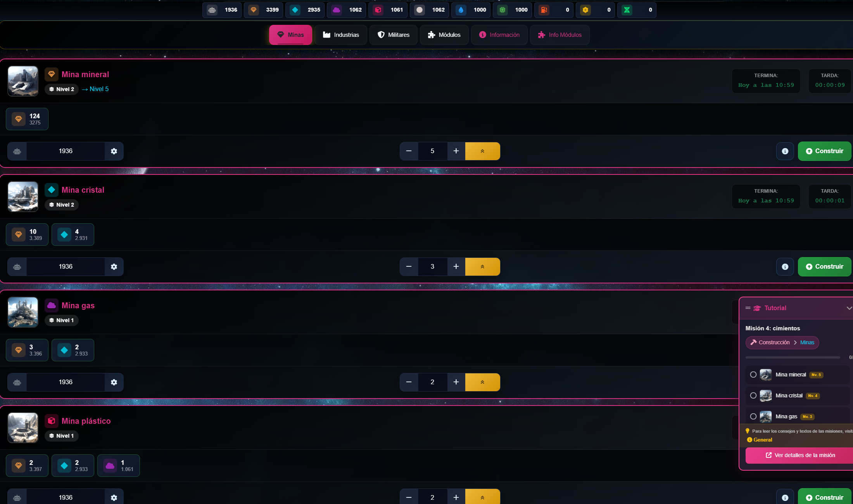The image size is (853, 504).
Task: Click Construir for Mina plástico
Action: [x=825, y=497]
